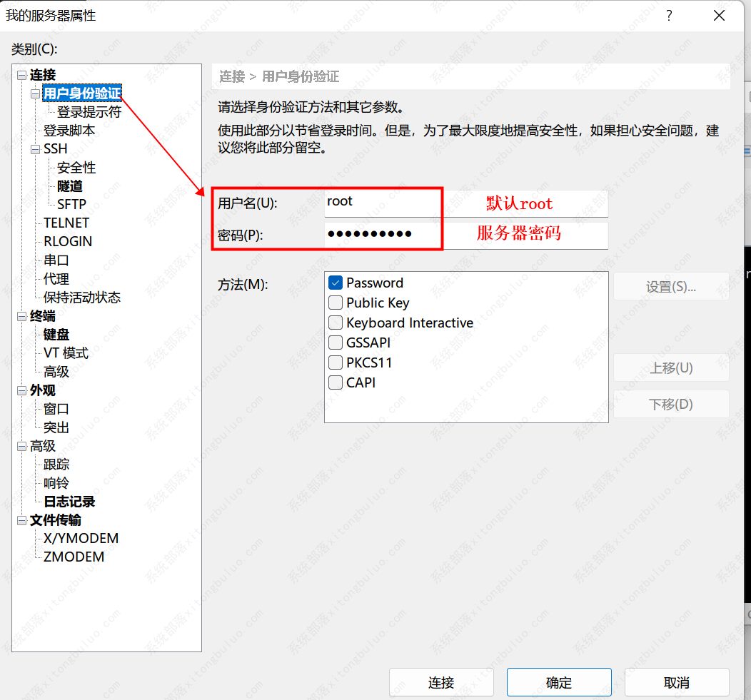Open the 代理 tree item

(56, 279)
